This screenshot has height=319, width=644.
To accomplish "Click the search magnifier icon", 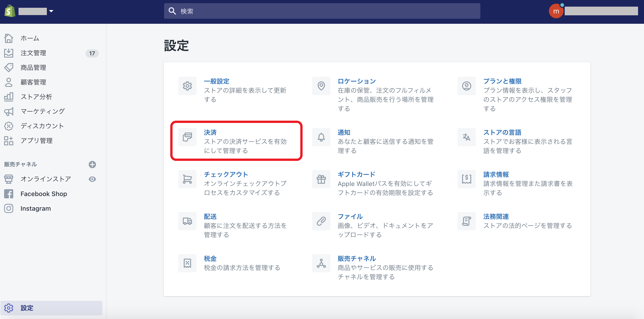I will [172, 11].
